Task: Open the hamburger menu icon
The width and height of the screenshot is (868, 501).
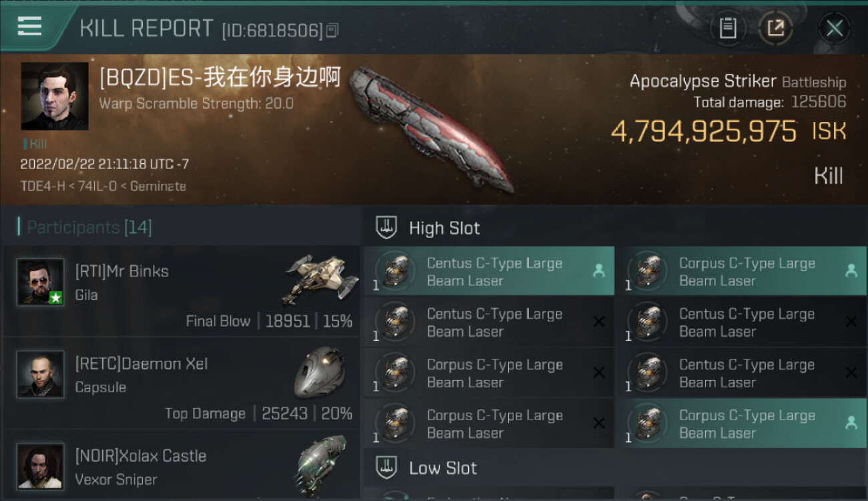Action: (x=29, y=26)
